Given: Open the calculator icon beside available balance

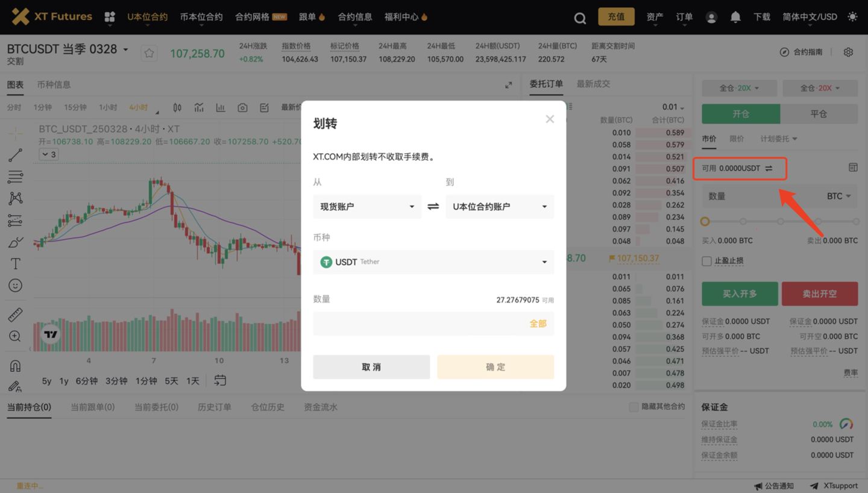Looking at the screenshot, I should point(852,168).
